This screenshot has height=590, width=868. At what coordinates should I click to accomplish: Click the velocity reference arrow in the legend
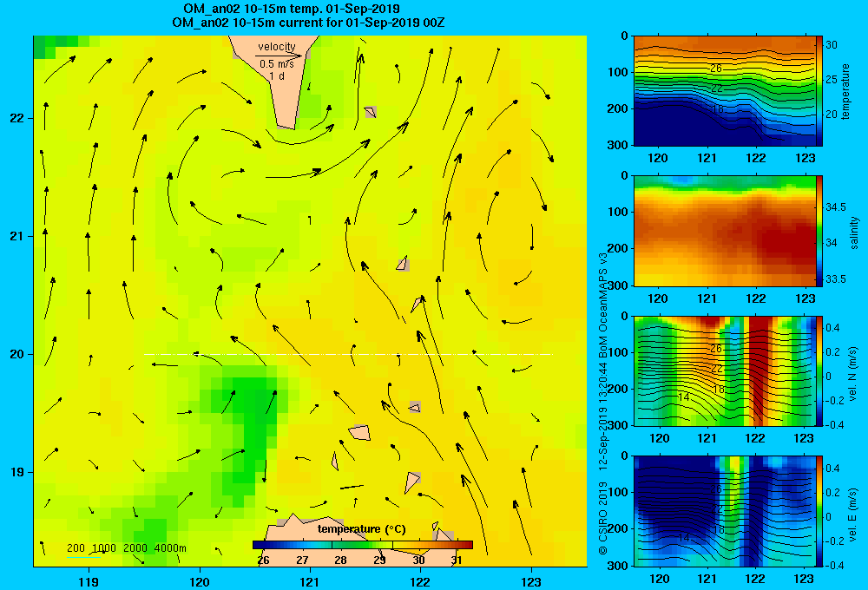pyautogui.click(x=279, y=56)
